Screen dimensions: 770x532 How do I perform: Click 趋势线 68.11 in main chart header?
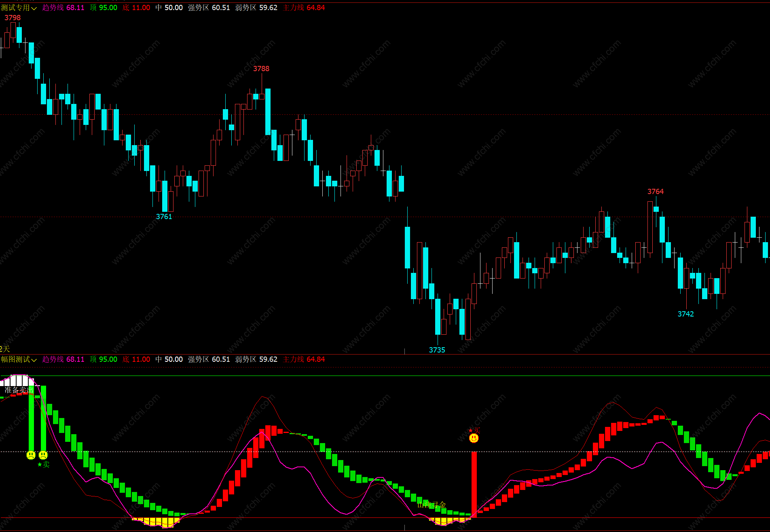coord(63,8)
